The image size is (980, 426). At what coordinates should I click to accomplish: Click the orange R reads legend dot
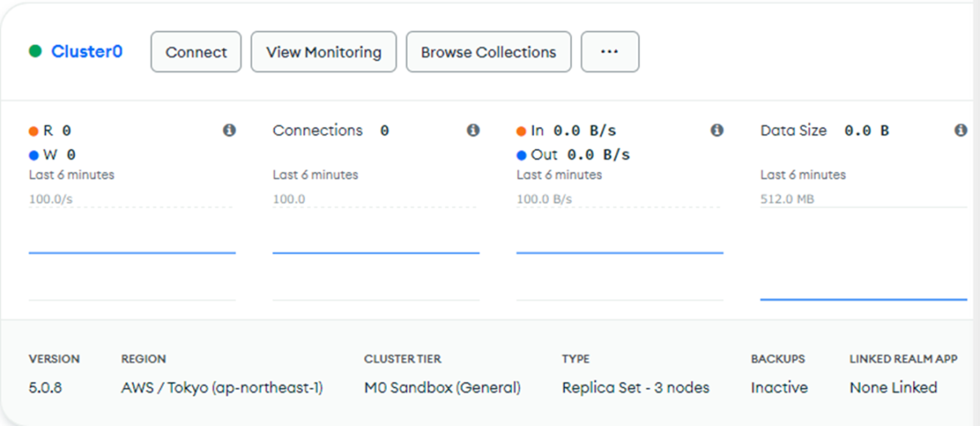click(x=33, y=131)
